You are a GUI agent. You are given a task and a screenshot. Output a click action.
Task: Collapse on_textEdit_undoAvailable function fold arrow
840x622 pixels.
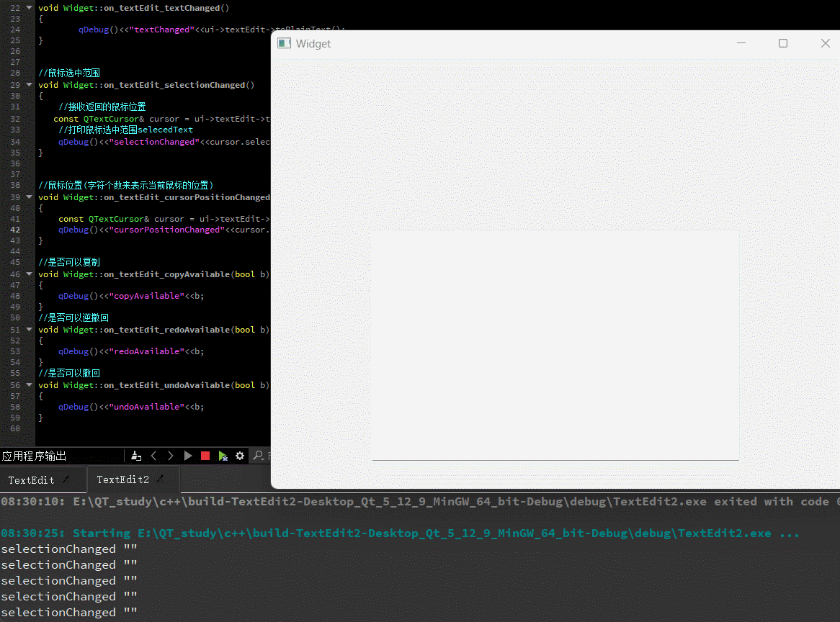[x=29, y=385]
